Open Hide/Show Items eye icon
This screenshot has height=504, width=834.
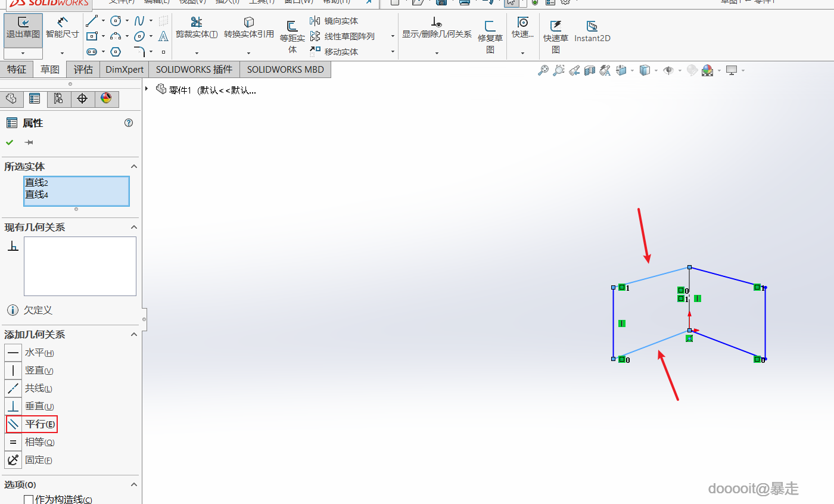(x=668, y=70)
